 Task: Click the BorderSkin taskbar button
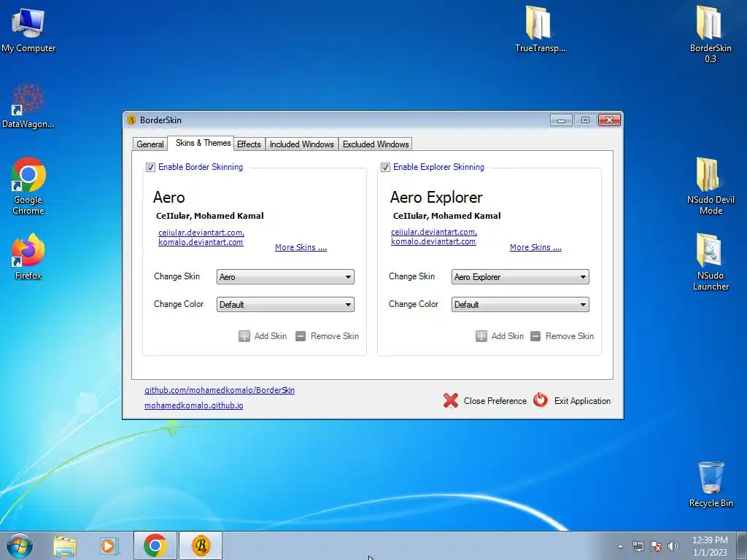click(x=201, y=545)
